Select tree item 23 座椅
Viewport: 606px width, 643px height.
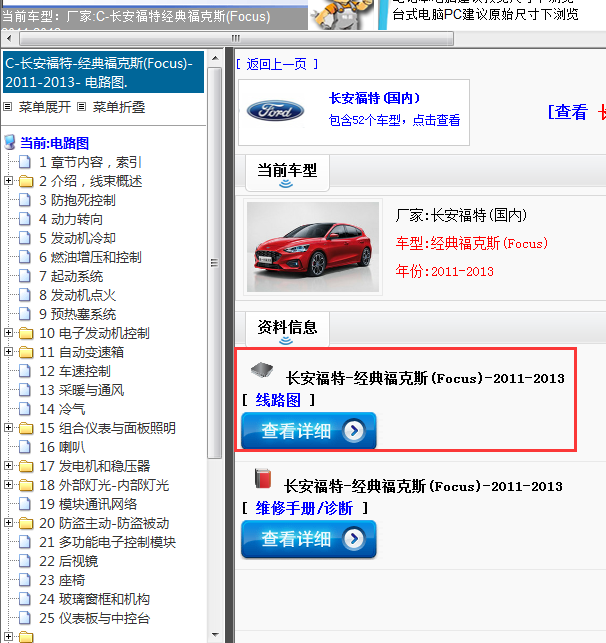pos(62,580)
